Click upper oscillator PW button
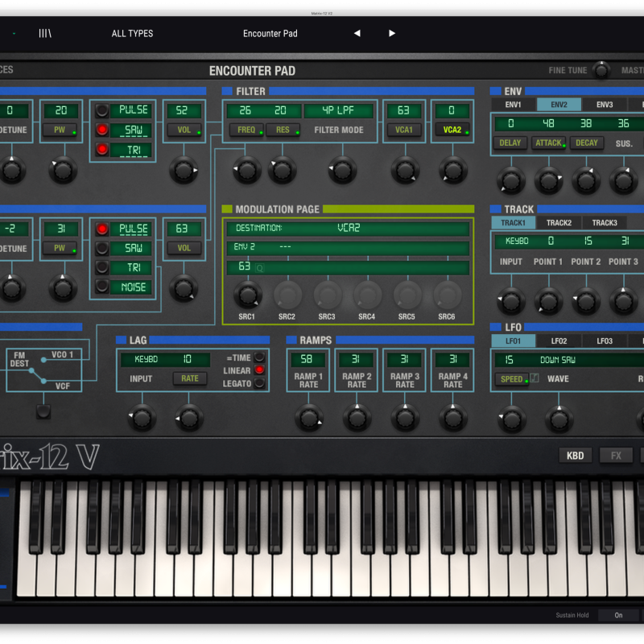Screen dimensions: 644x644 pos(60,130)
